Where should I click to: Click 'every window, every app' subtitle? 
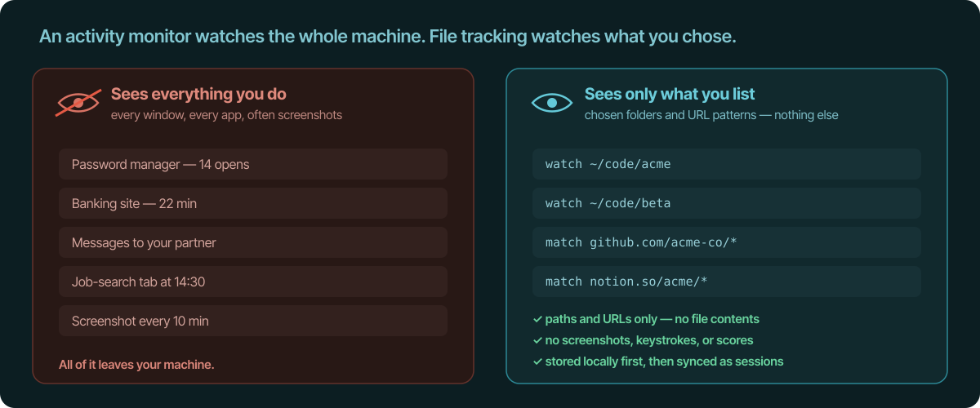(226, 115)
